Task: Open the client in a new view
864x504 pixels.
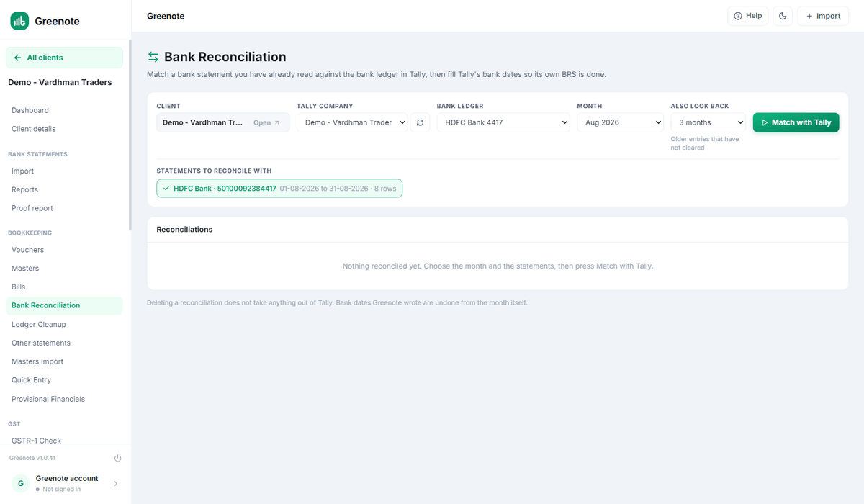Action: [266, 122]
